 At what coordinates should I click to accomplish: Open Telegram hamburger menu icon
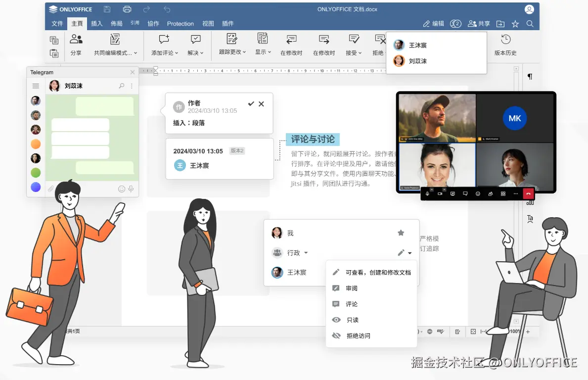[36, 86]
